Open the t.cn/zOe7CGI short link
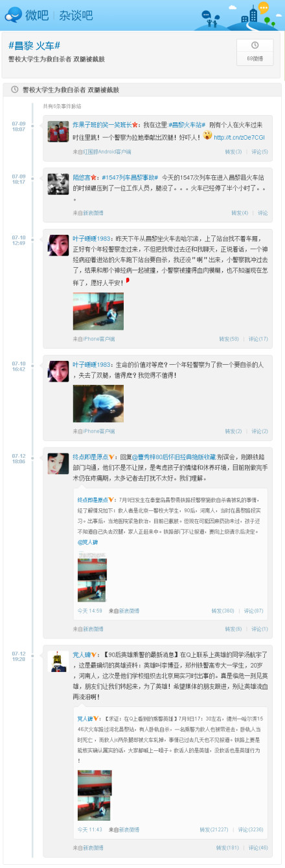 pyautogui.click(x=240, y=137)
